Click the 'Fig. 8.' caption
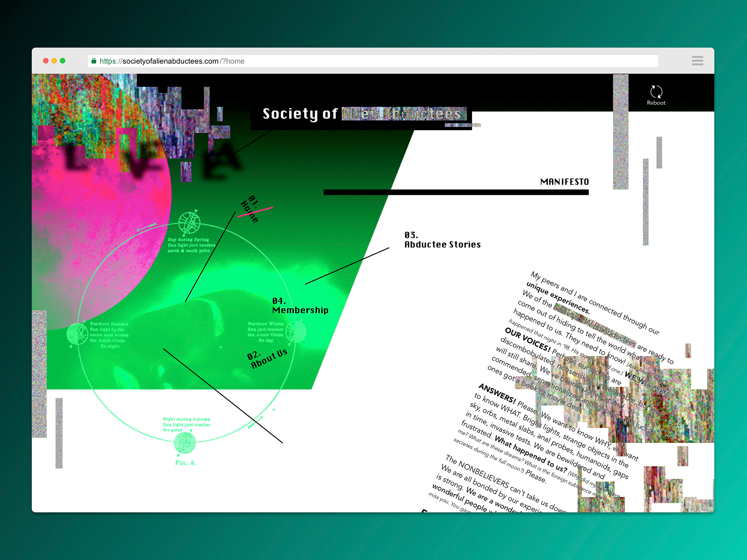The width and height of the screenshot is (747, 560). [185, 463]
